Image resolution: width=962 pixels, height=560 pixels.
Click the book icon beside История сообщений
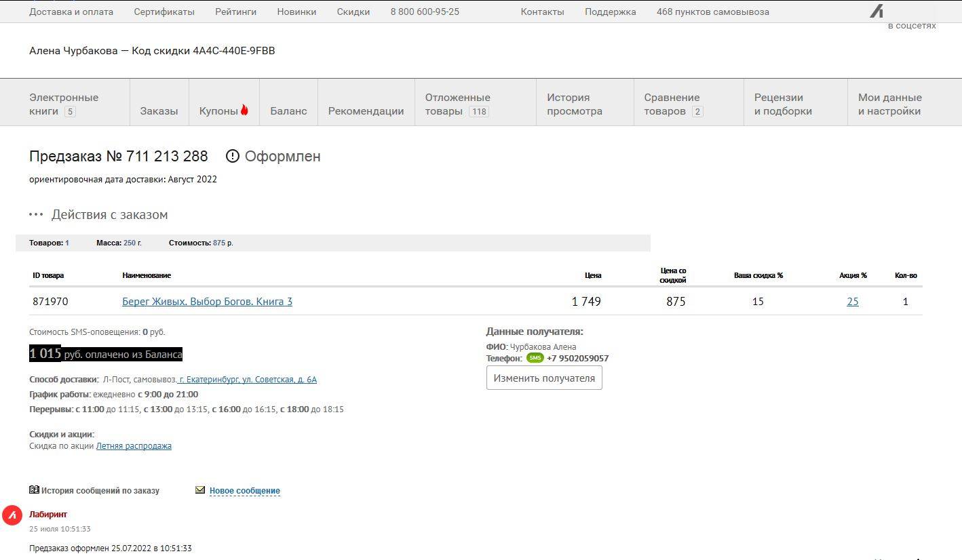(34, 489)
